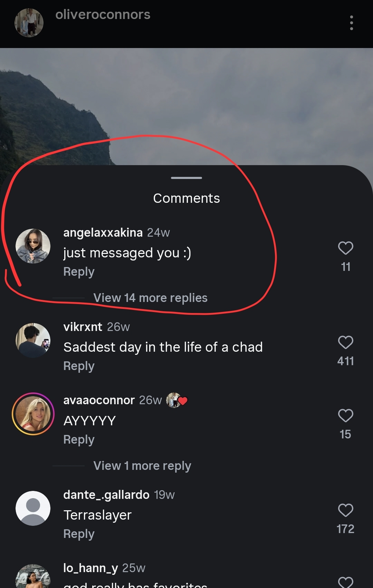Reply to avaaoconnor's comment

[x=79, y=440]
